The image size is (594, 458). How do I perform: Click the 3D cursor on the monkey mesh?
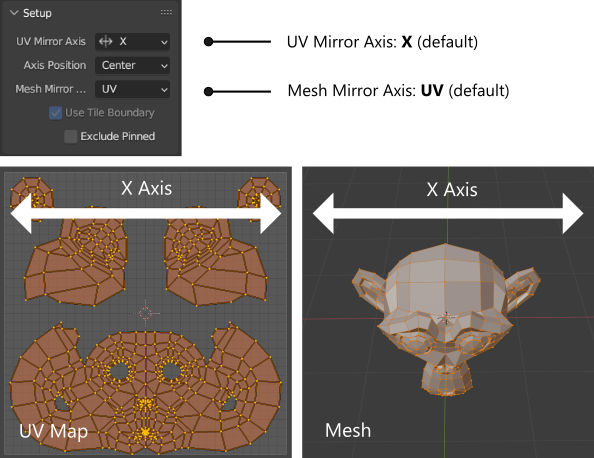[x=446, y=318]
